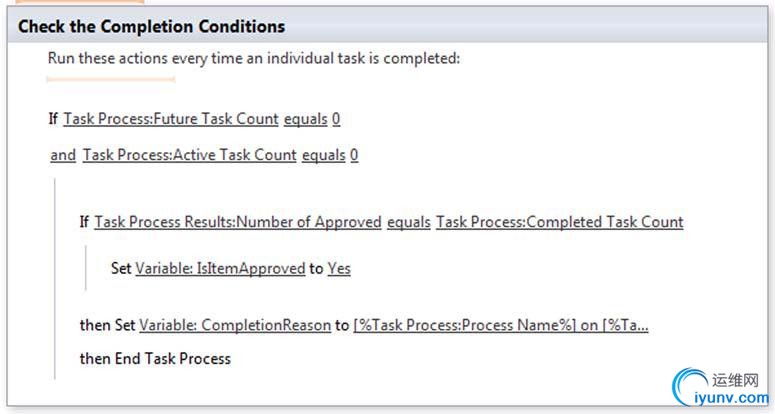The image size is (775, 414).
Task: Edit the 0 value for Future Task Count
Action: [x=336, y=119]
